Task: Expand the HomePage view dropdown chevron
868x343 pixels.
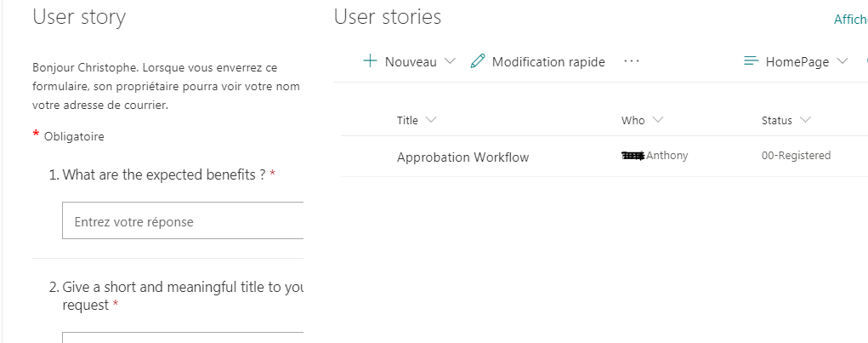Action: 842,61
